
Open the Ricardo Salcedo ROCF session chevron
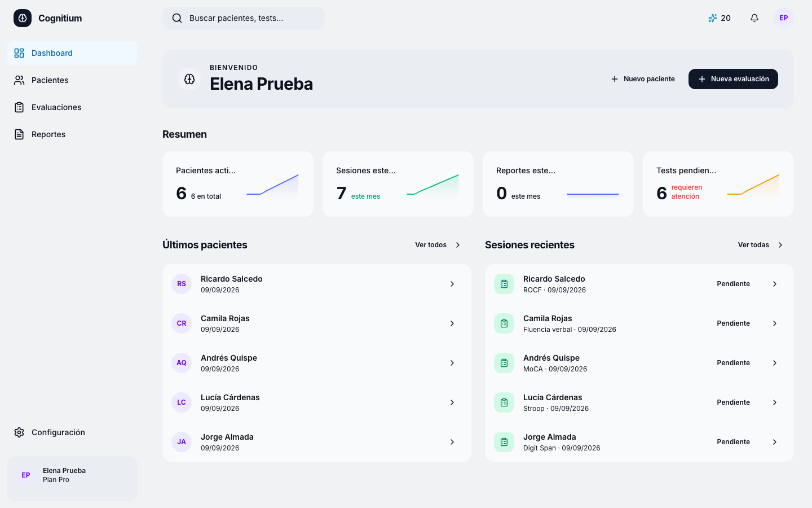tap(775, 284)
